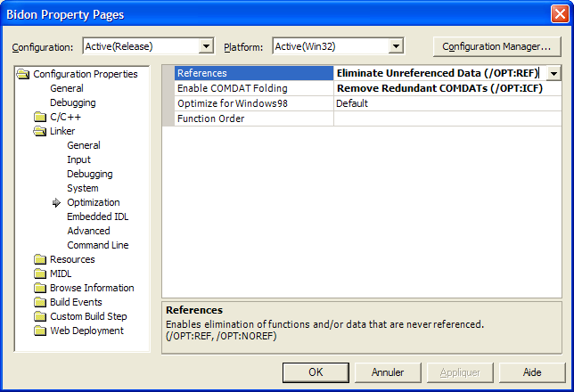Screen dimensions: 574x392
Task: Open the Platform dropdown
Action: click(x=396, y=46)
